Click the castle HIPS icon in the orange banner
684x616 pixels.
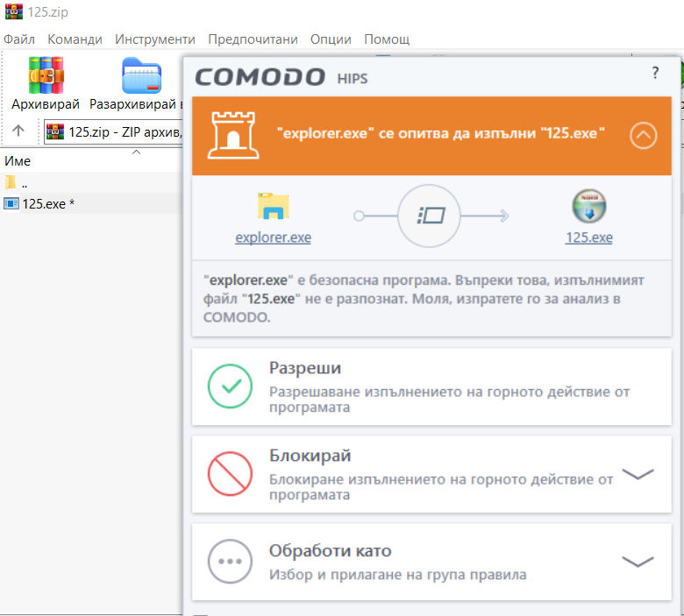click(233, 135)
